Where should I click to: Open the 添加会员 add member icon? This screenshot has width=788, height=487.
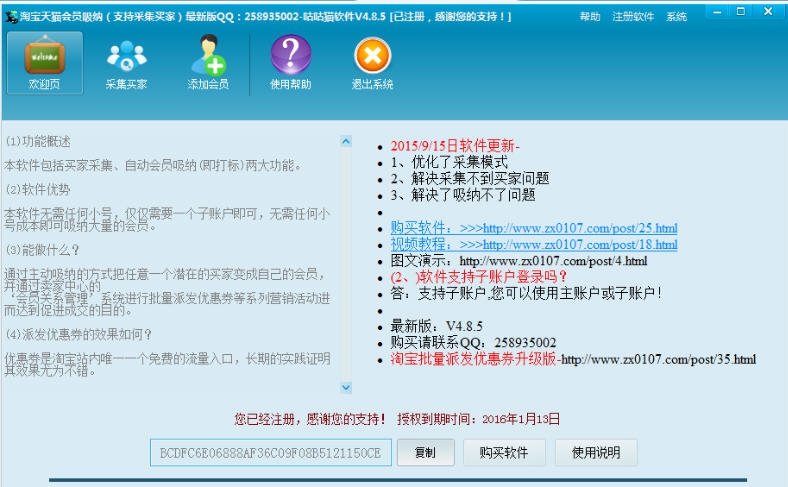pos(208,63)
